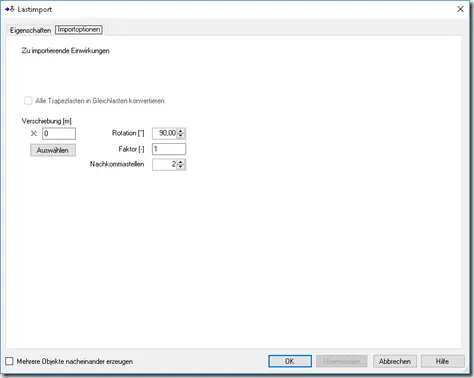Close the Lastimport dialog

coord(460,9)
